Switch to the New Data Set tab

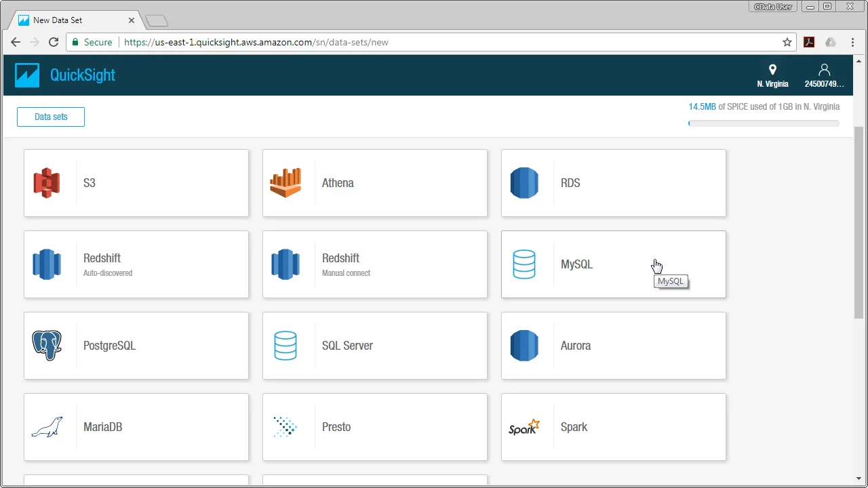[68, 20]
